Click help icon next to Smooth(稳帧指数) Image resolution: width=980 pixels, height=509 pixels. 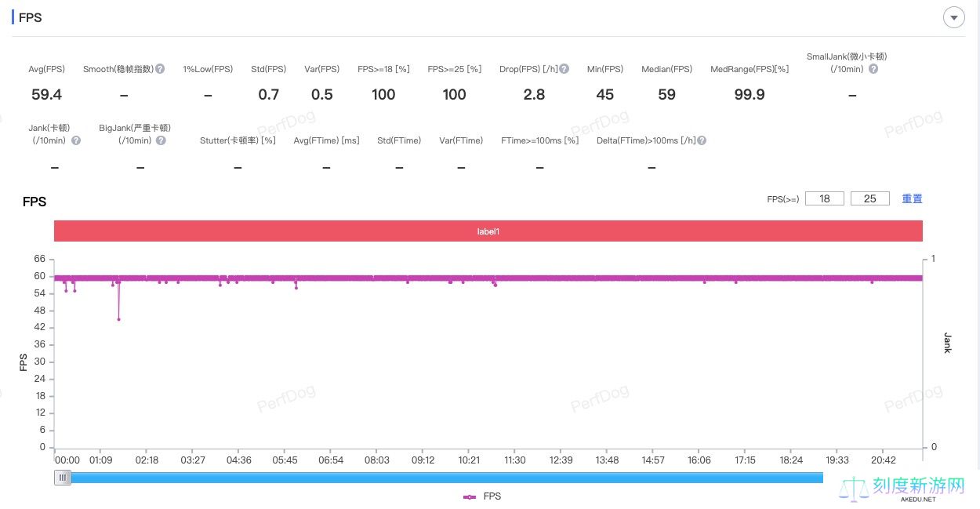pos(160,69)
